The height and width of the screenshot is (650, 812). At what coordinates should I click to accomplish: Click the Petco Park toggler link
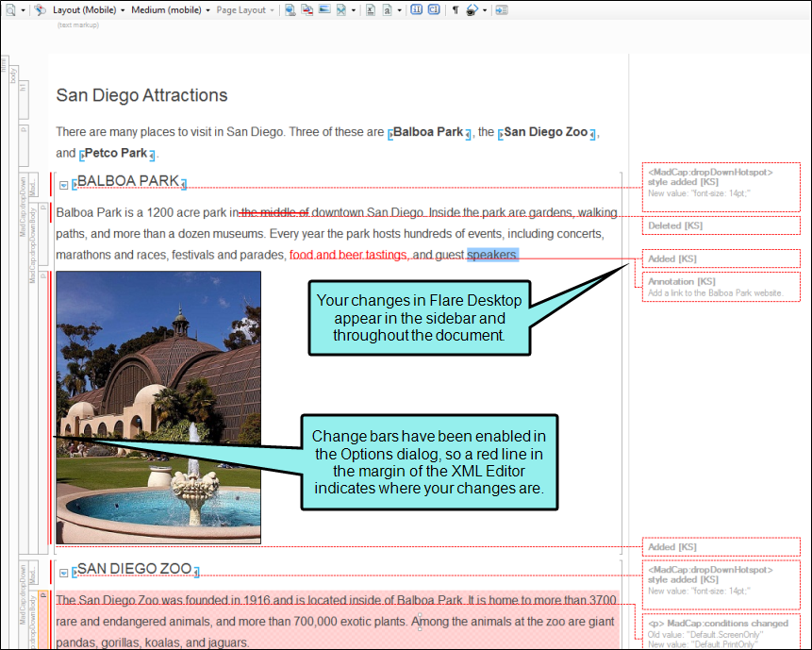115,154
